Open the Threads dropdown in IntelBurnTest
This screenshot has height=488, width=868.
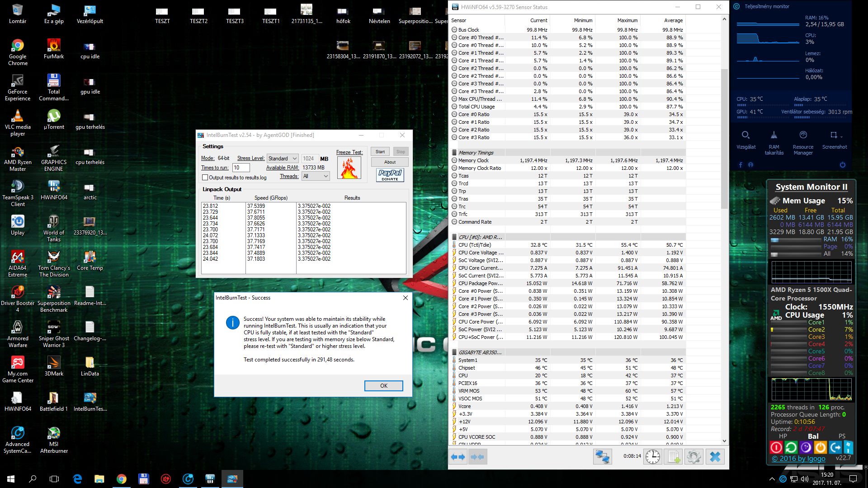(316, 176)
